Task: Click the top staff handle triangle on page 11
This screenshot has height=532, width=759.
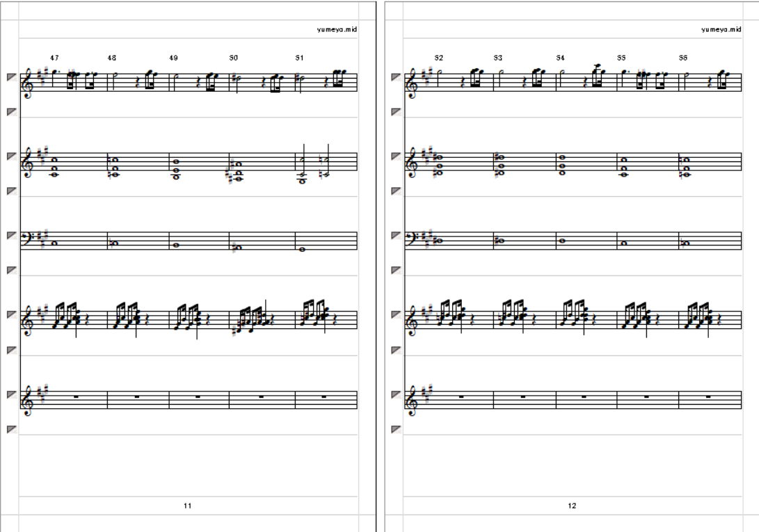Action: [x=12, y=77]
